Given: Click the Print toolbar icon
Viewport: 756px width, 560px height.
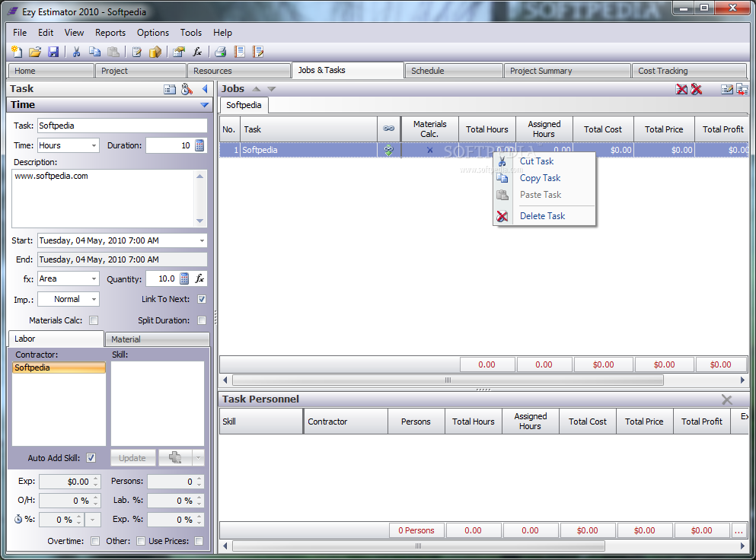Looking at the screenshot, I should (221, 52).
